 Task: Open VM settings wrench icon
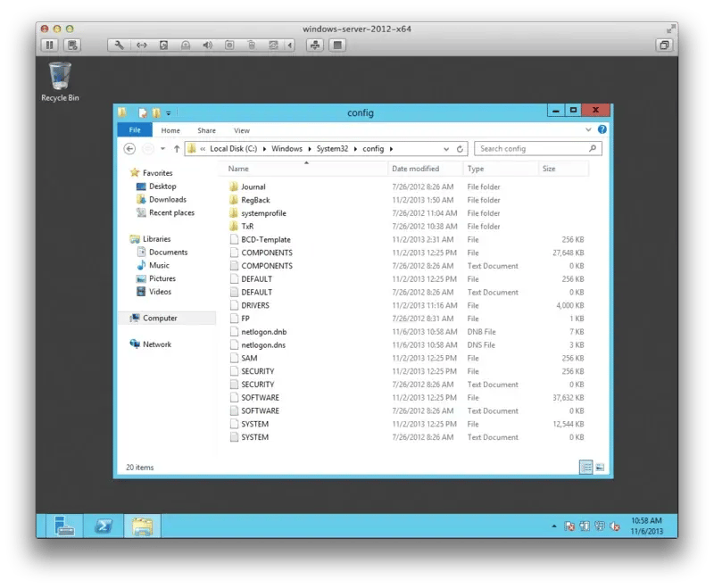point(119,45)
